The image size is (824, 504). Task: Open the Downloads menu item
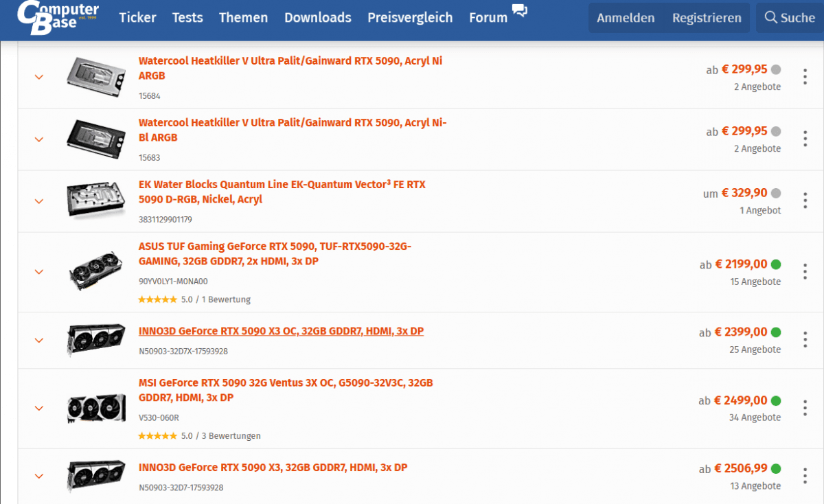[318, 18]
